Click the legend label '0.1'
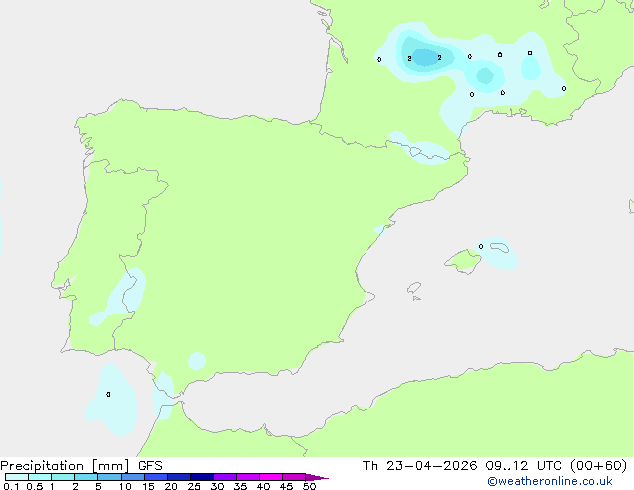Image resolution: width=634 pixels, height=490 pixels. point(11,486)
